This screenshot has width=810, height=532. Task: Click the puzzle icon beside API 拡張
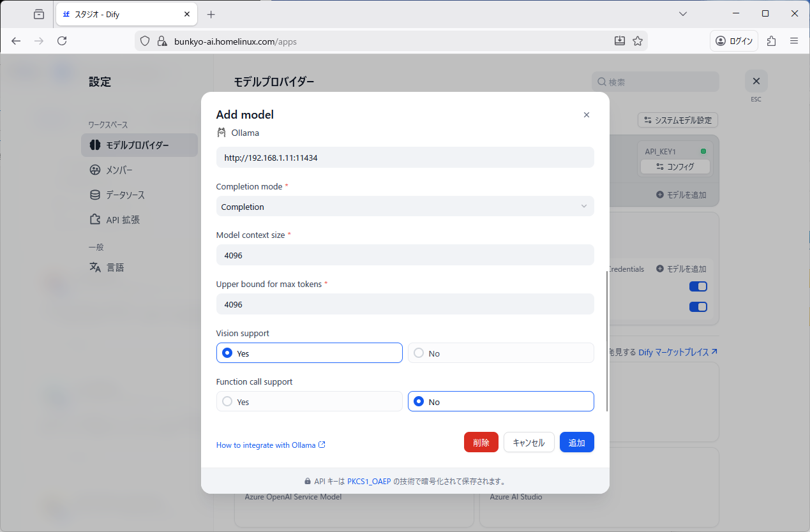click(95, 219)
